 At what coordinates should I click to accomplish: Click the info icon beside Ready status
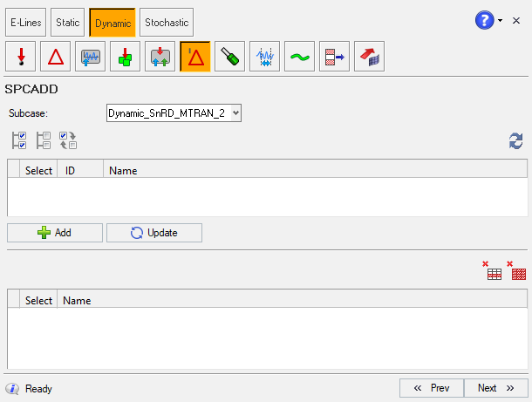coord(12,388)
